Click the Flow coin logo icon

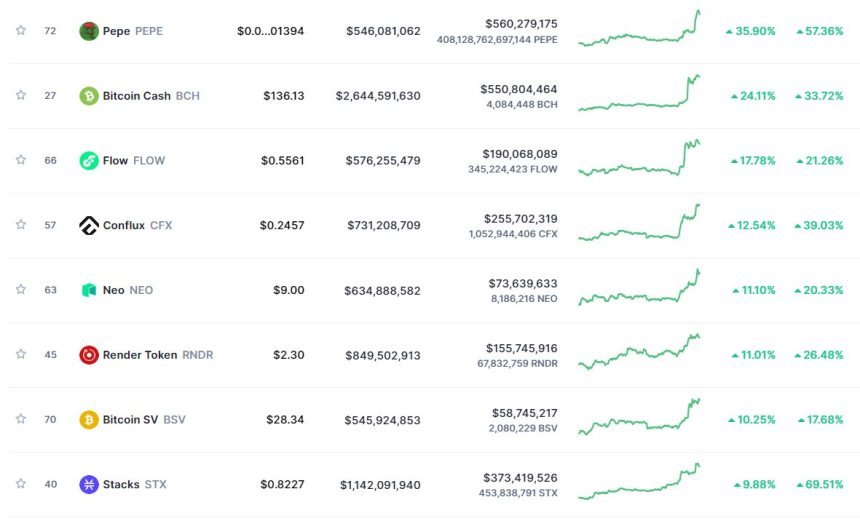tap(89, 161)
